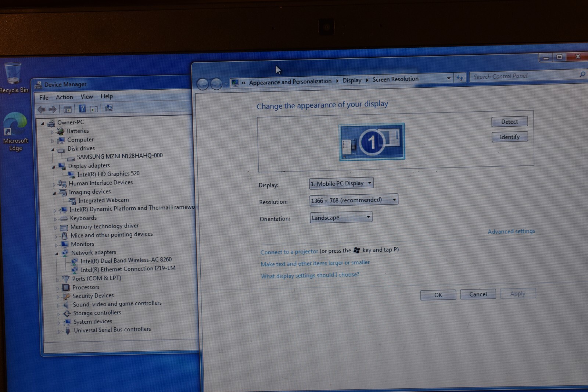Open the File menu in Device Manager
The image size is (588, 392).
[44, 97]
